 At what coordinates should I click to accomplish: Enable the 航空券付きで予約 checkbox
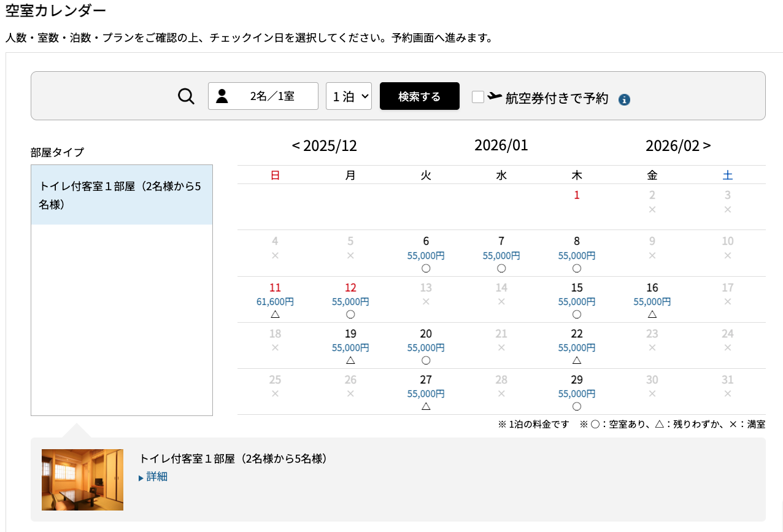tap(477, 96)
